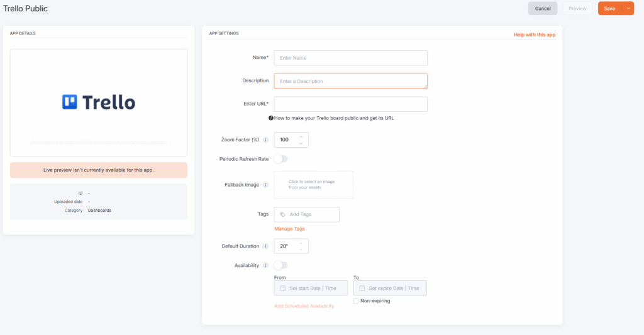This screenshot has height=335, width=644.
Task: Expand the Save button dropdown arrow
Action: click(628, 8)
